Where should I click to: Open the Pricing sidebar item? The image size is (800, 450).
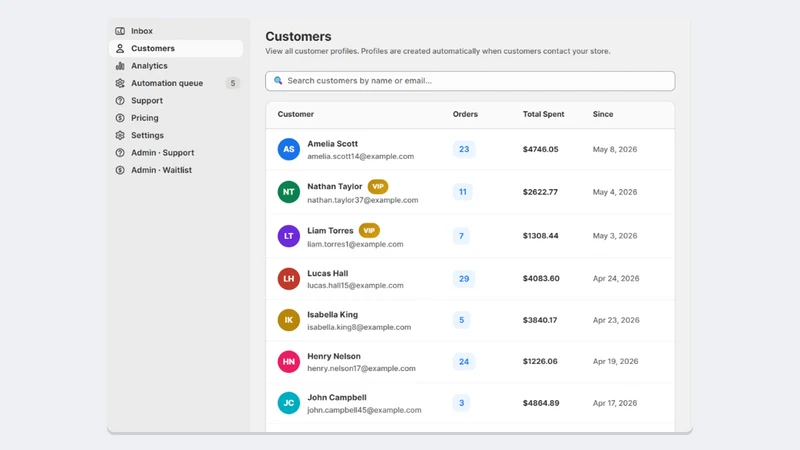pyautogui.click(x=176, y=118)
